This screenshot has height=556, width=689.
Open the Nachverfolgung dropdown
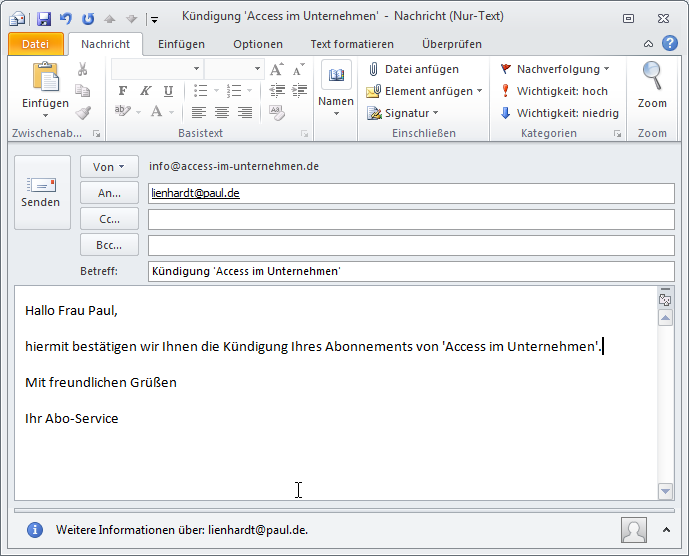coord(555,69)
